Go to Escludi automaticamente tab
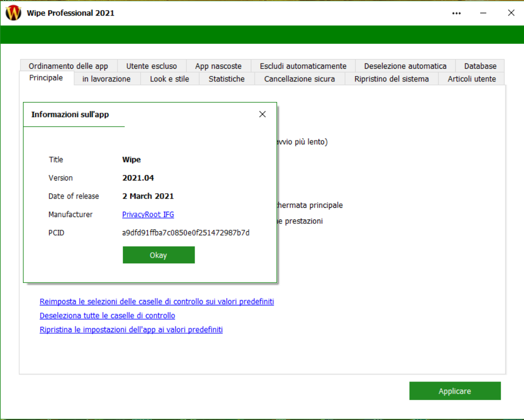Image resolution: width=524 pixels, height=420 pixels. click(303, 66)
